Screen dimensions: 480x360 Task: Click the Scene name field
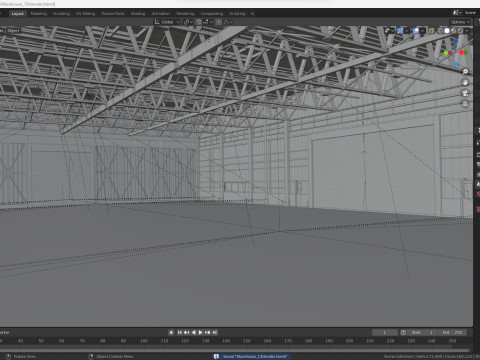[471, 12]
